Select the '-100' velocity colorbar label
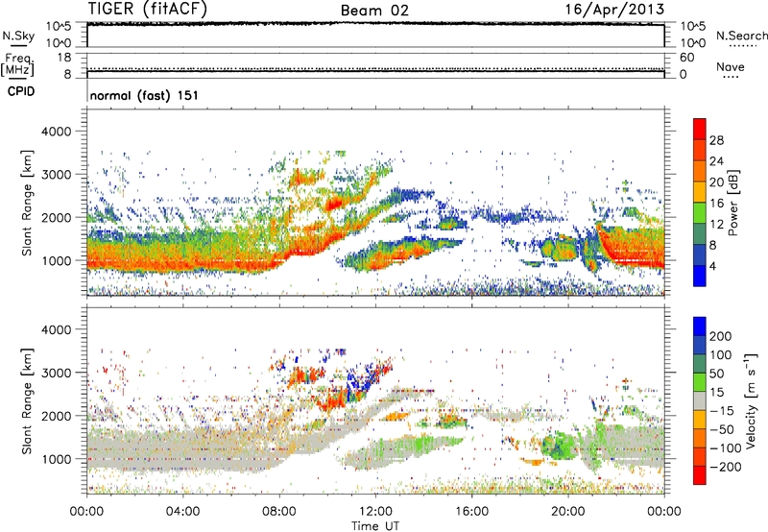Image resolution: width=768 pixels, height=532 pixels. point(725,448)
